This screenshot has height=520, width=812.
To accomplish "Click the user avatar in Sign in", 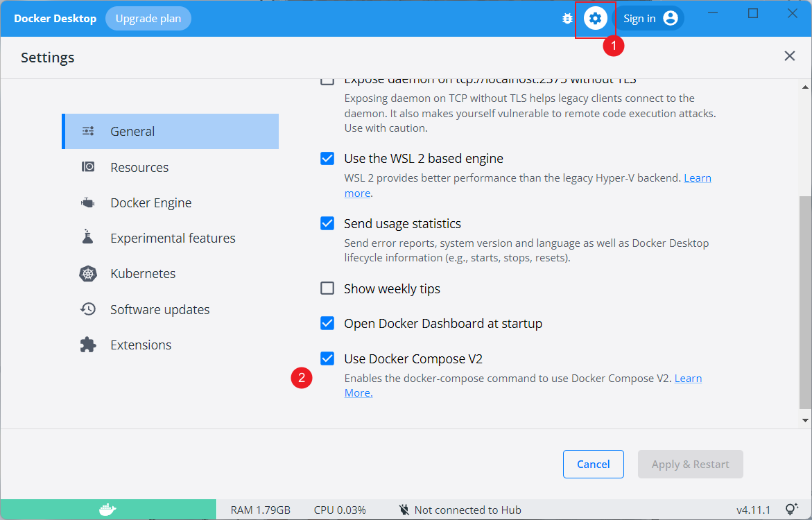I will click(670, 19).
